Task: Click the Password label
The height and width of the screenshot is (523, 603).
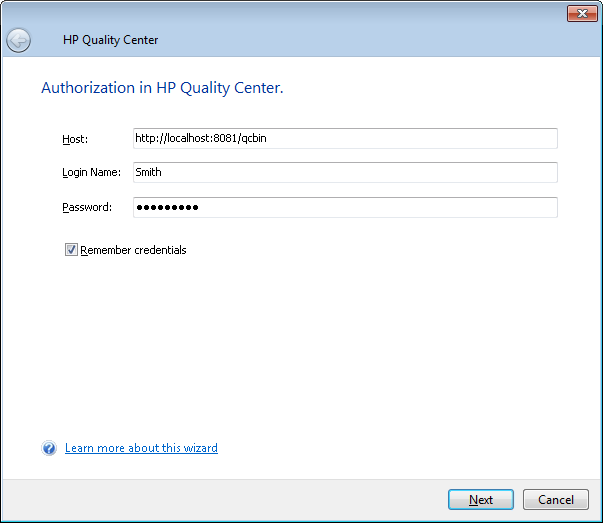Action: pyautogui.click(x=87, y=207)
